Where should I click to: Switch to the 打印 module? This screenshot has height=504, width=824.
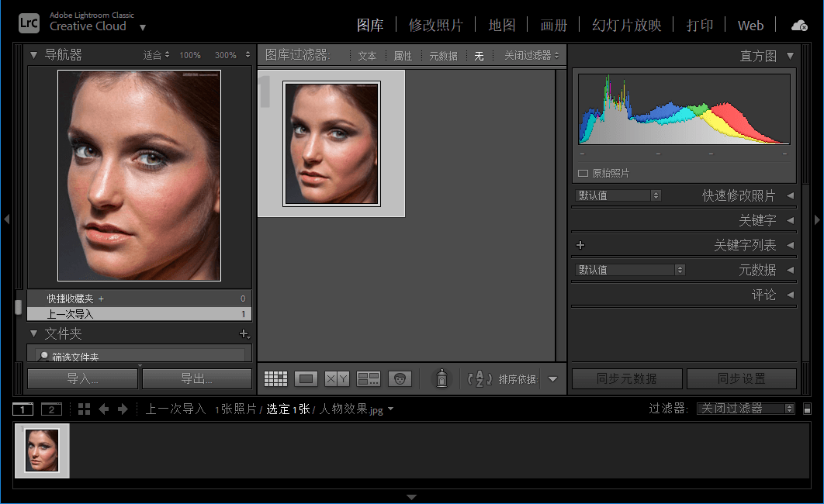coord(699,25)
